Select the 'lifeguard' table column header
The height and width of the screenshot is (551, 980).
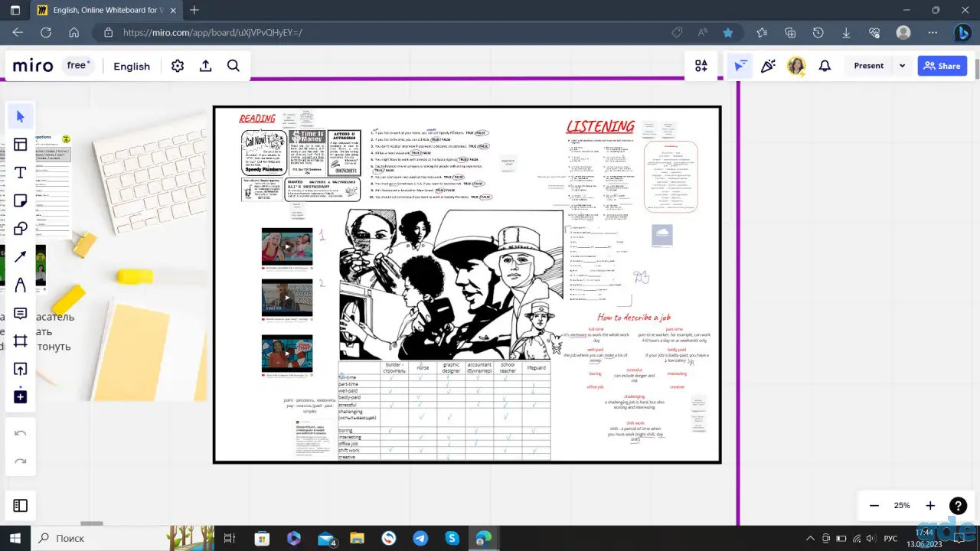537,368
